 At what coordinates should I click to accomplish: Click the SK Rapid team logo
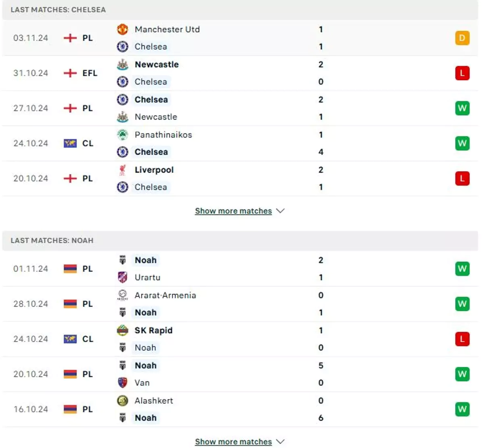pos(123,331)
